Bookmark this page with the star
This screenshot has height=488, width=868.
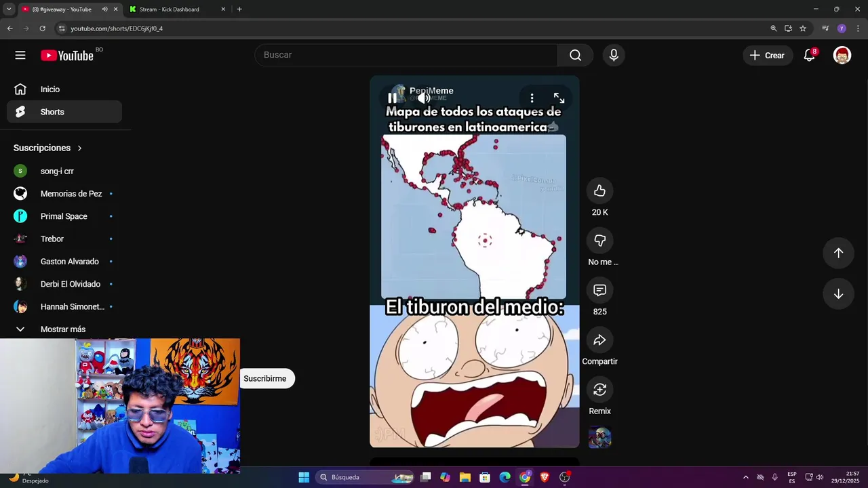[x=803, y=28]
